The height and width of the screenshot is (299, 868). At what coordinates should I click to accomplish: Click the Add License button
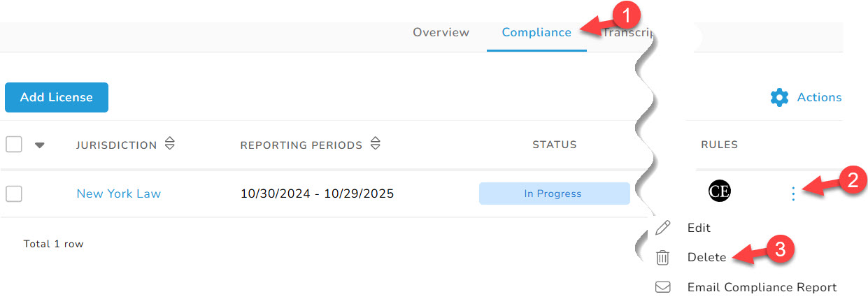point(57,97)
